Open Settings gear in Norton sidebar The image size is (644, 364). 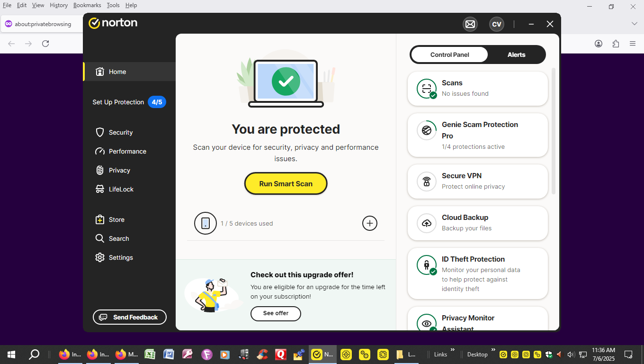(100, 257)
